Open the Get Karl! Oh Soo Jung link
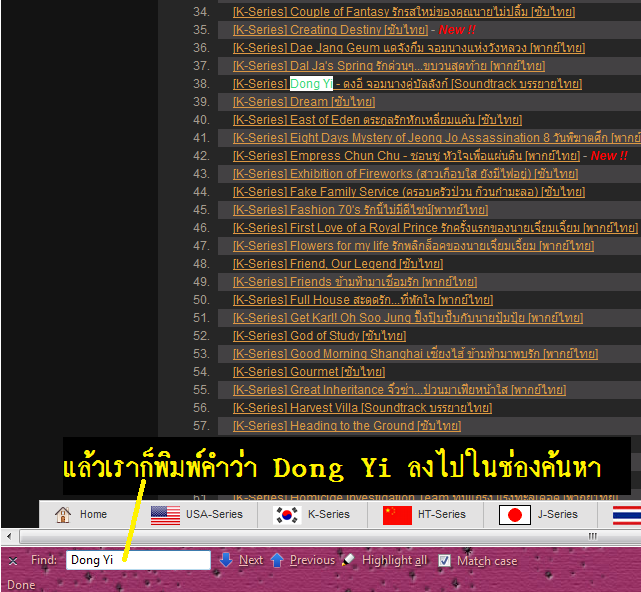Viewport: 641px width, 592px height. click(408, 318)
